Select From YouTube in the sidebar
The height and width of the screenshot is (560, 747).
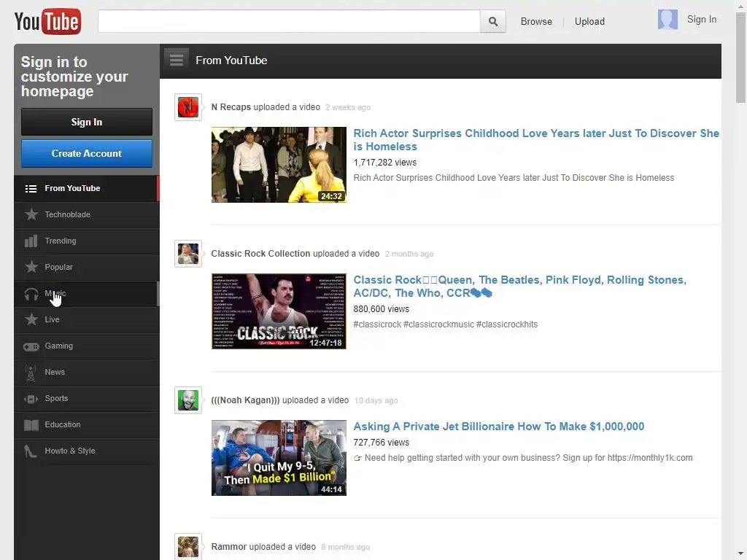point(87,189)
